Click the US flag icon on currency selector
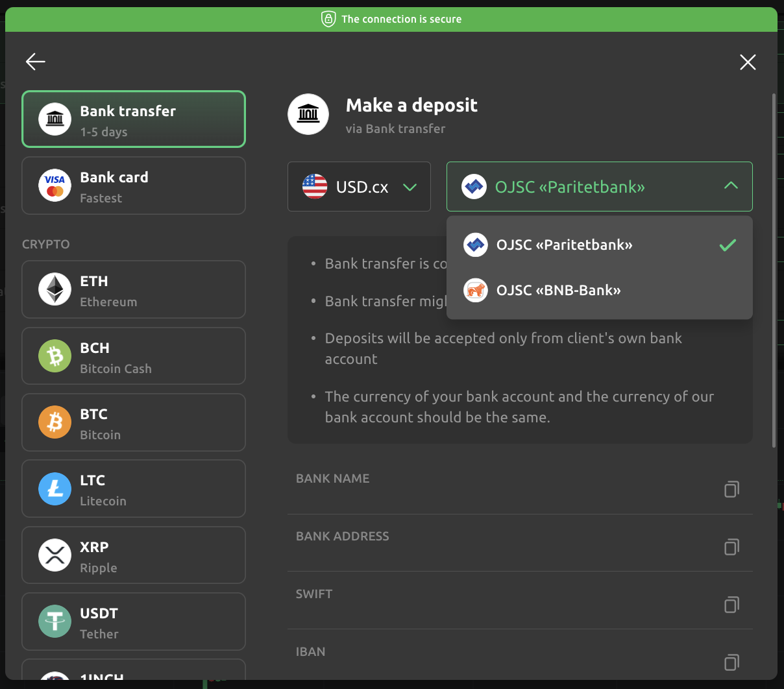Screen dimensions: 784x689 click(x=314, y=186)
